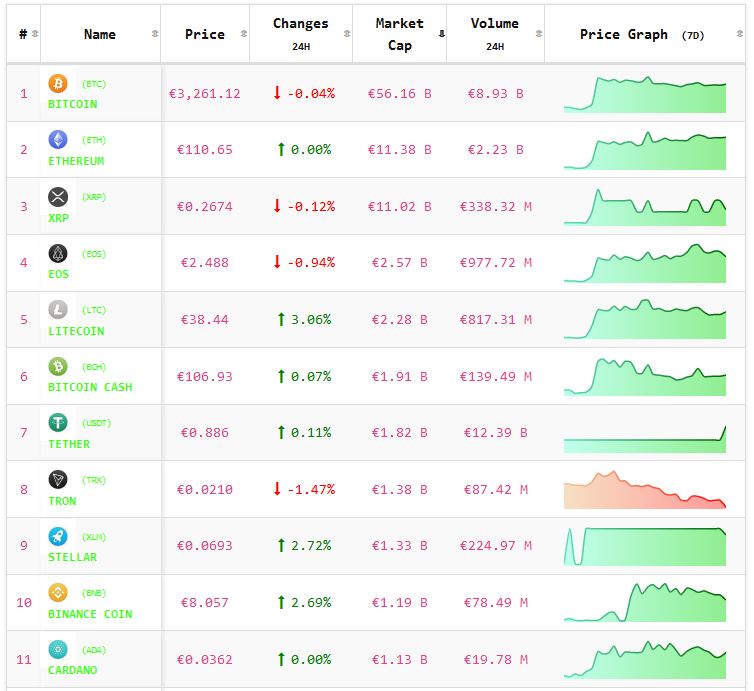This screenshot has height=691, width=754.
Task: Click the Bitcoin logo icon
Action: point(58,83)
